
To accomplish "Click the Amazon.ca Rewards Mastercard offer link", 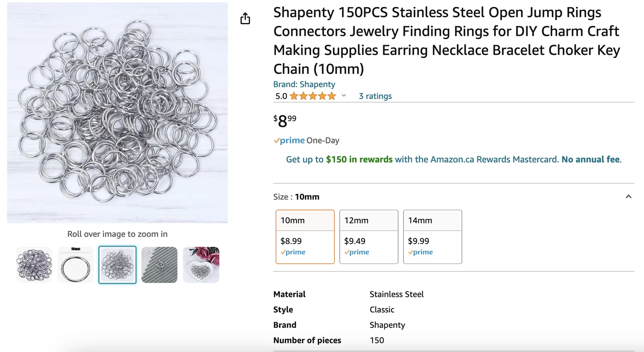I will tap(454, 159).
